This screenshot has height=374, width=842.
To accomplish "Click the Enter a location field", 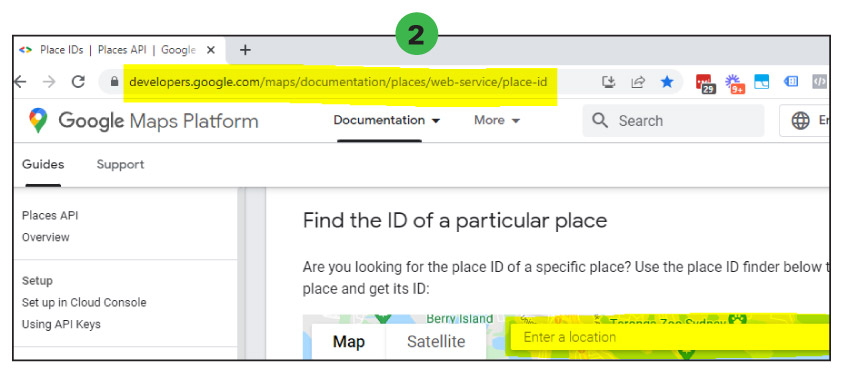I will (x=670, y=337).
